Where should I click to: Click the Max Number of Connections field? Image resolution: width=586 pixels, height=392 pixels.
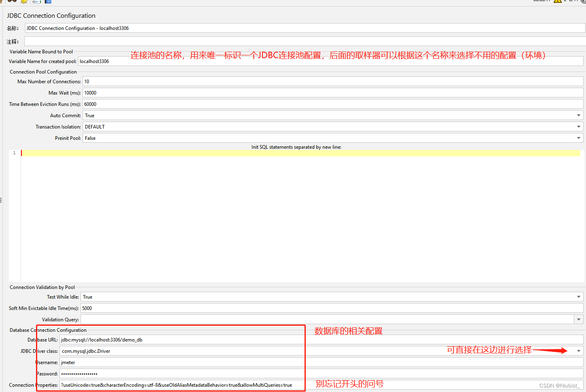(x=333, y=81)
